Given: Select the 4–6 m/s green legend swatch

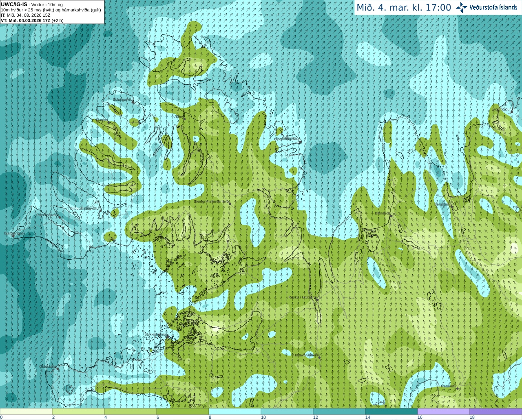Looking at the screenshot, I should pyautogui.click(x=130, y=411).
